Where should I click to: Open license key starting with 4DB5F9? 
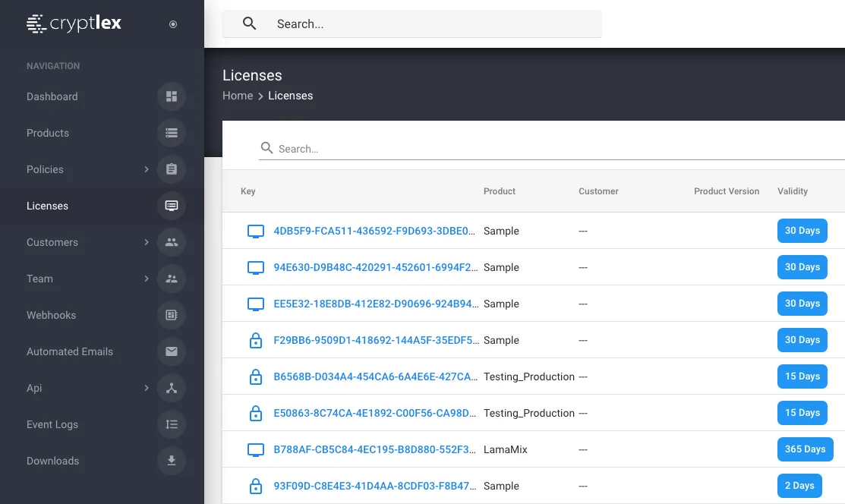coord(375,231)
